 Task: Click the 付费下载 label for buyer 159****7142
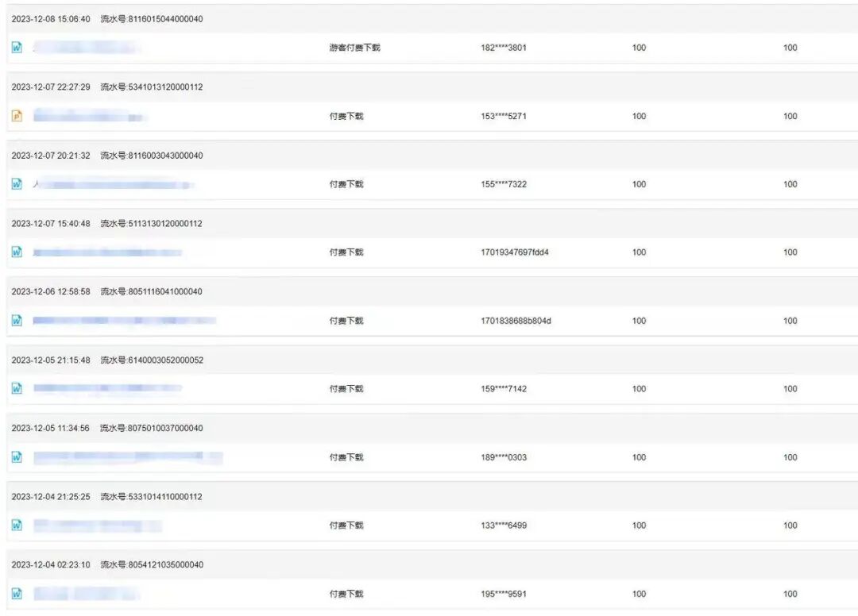tap(346, 389)
